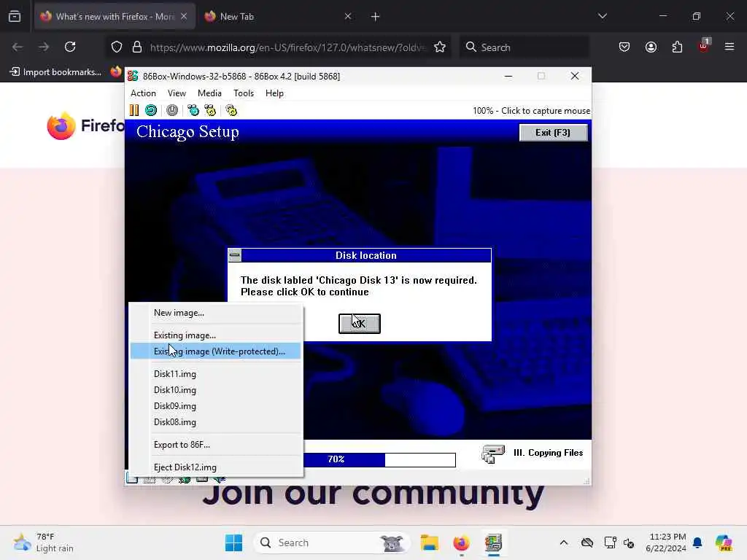This screenshot has width=747, height=560.
Task: Choose Export to 86F... entry
Action: pyautogui.click(x=216, y=445)
